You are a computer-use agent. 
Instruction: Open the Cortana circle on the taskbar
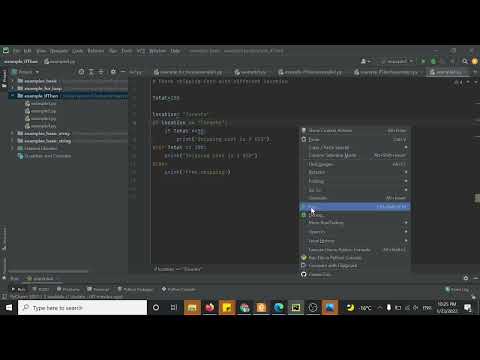coord(156,307)
